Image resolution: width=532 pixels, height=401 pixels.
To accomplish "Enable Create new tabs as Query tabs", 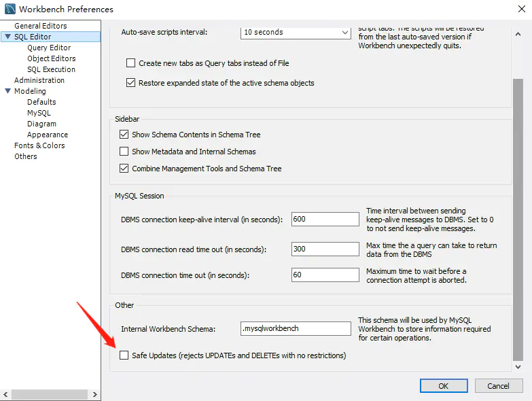I will point(130,63).
